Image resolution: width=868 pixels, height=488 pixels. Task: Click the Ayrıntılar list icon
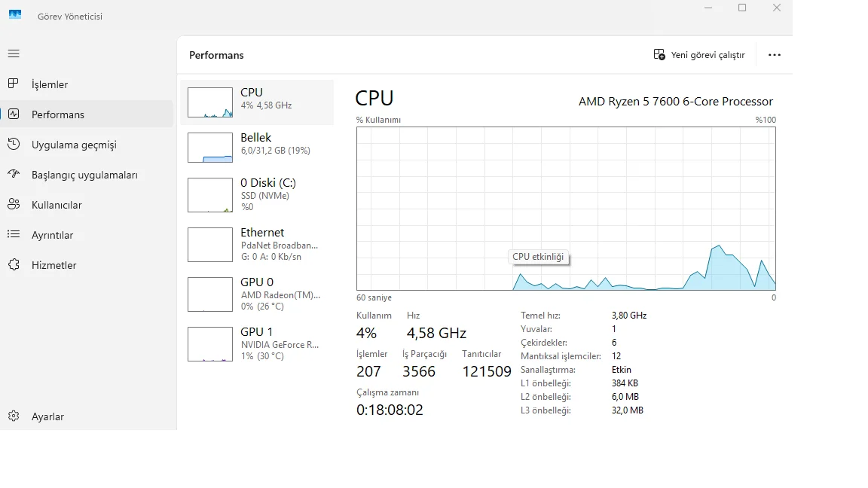pyautogui.click(x=14, y=234)
